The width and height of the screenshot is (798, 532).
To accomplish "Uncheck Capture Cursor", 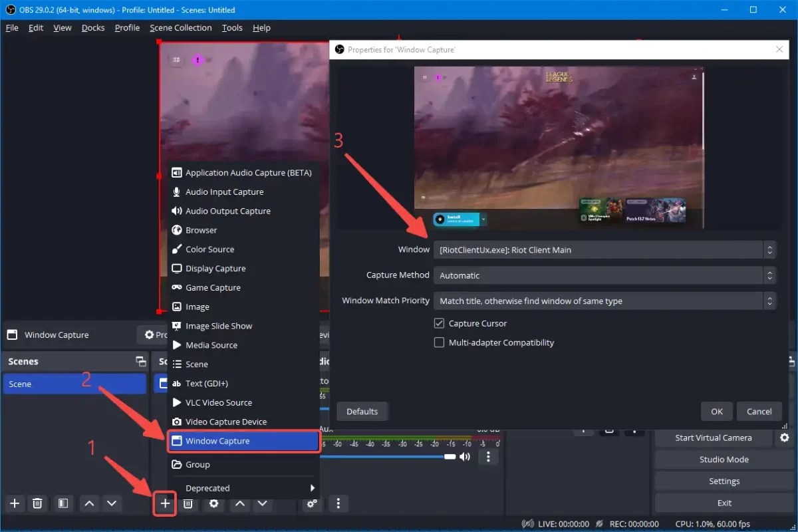I will (x=439, y=323).
